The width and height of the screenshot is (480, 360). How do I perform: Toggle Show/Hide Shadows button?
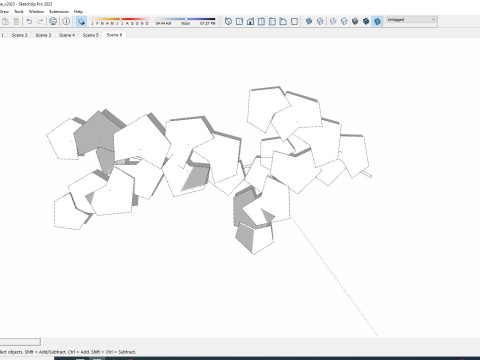(81, 22)
